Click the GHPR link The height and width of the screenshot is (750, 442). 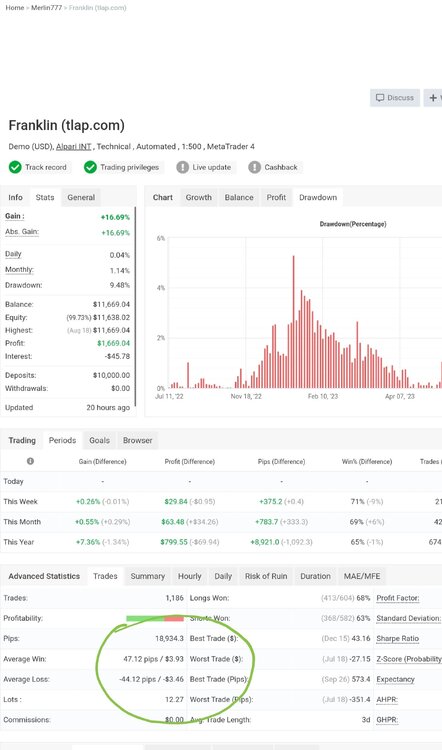[x=387, y=720]
